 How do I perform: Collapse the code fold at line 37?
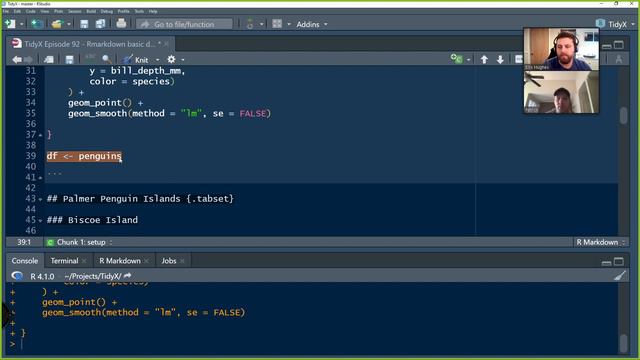[x=40, y=135]
